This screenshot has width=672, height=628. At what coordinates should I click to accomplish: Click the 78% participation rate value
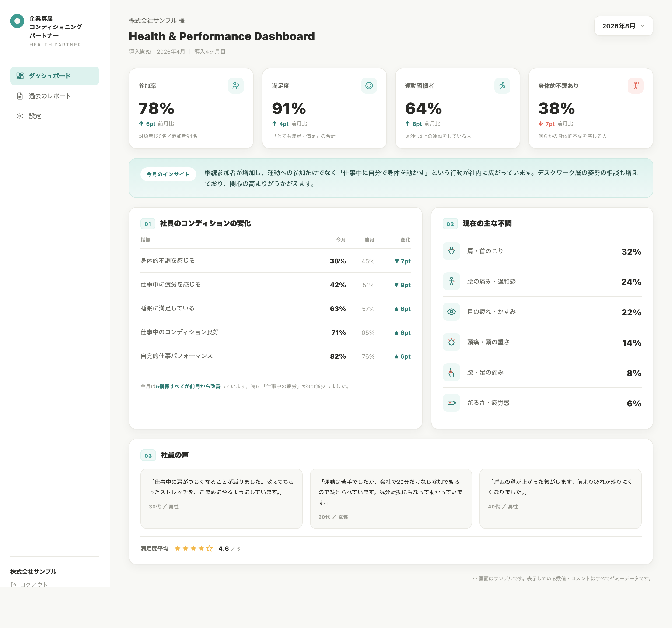[156, 109]
